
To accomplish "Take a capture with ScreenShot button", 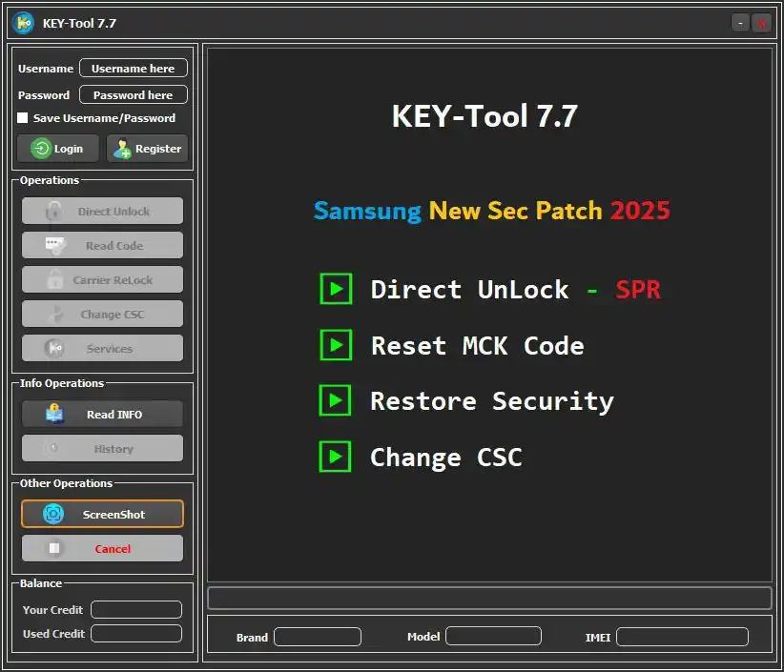I will pyautogui.click(x=102, y=514).
